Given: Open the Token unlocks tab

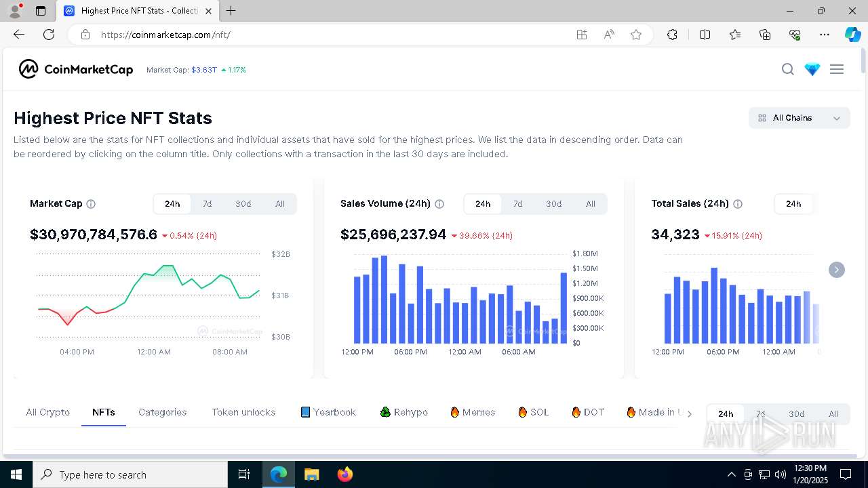Looking at the screenshot, I should pyautogui.click(x=243, y=412).
